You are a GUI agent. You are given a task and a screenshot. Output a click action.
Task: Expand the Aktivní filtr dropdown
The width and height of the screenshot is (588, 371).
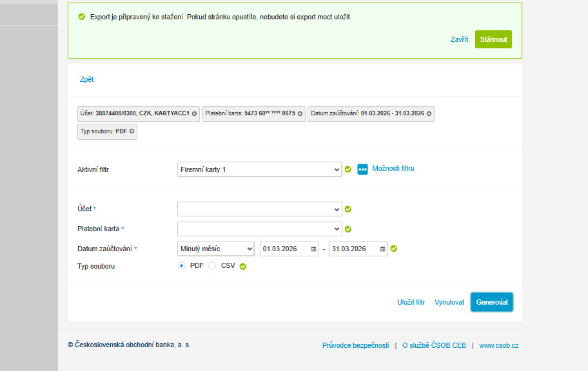pyautogui.click(x=259, y=169)
